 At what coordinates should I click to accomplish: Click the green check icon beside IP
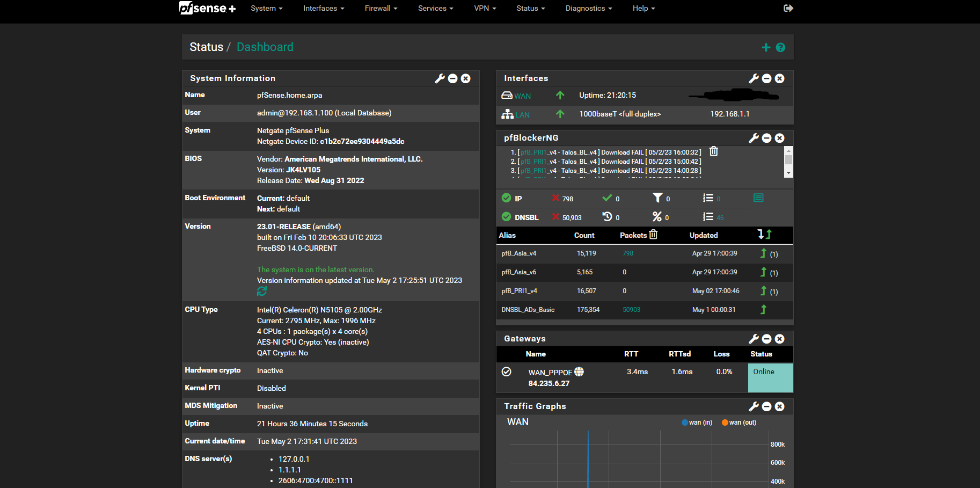point(506,198)
